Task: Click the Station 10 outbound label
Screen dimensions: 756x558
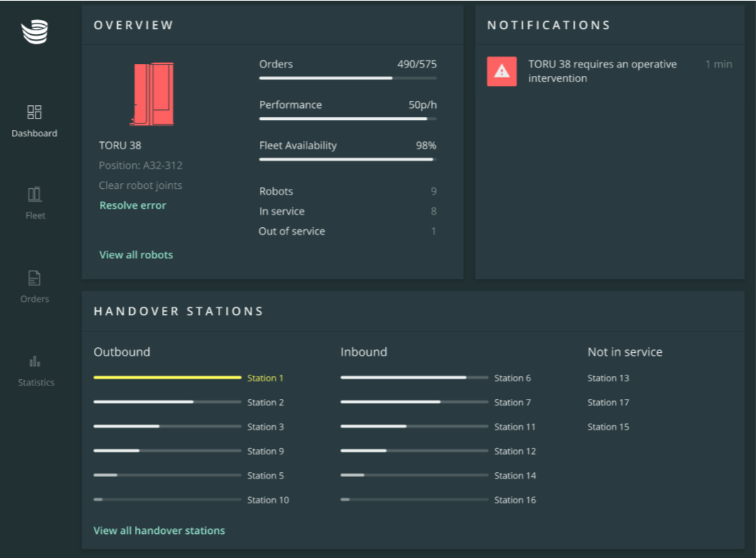Action: point(268,500)
